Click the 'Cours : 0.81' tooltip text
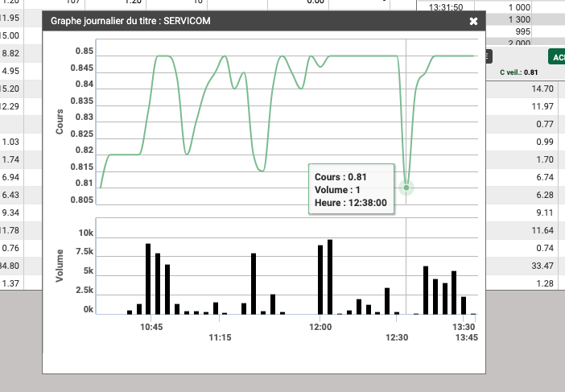Image resolution: width=565 pixels, height=392 pixels. coord(340,177)
